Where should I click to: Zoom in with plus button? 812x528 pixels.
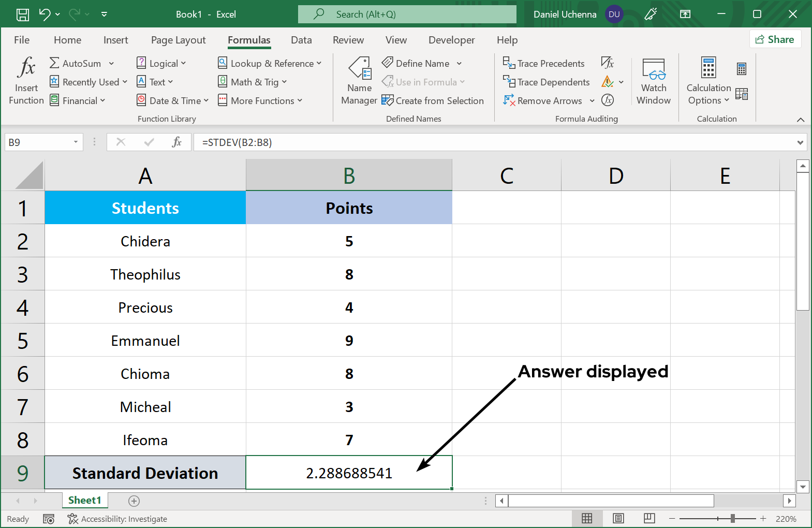click(x=763, y=518)
